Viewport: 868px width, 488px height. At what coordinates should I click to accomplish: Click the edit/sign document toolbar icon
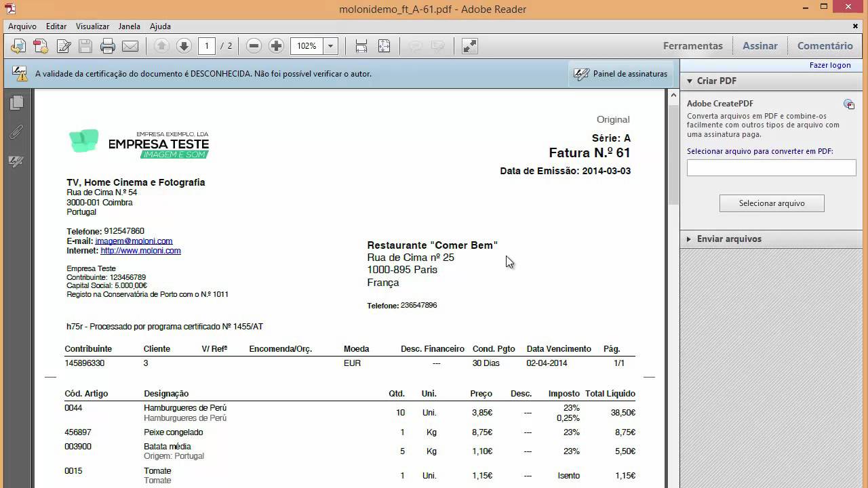click(x=63, y=46)
